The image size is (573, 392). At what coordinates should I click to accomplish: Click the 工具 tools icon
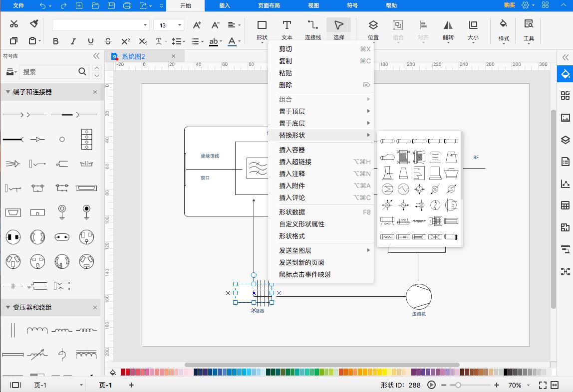point(529,28)
